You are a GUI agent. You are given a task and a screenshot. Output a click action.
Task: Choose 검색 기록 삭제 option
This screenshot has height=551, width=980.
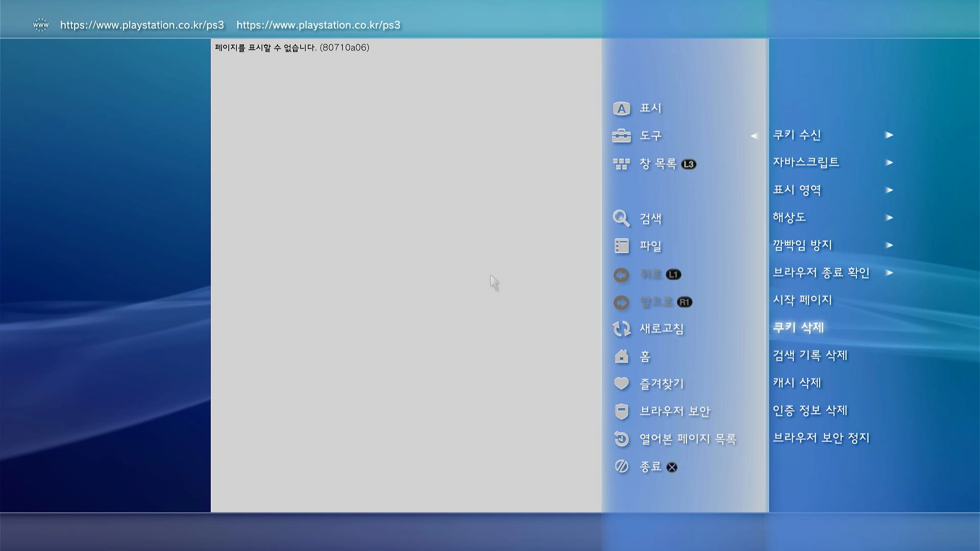[810, 355]
